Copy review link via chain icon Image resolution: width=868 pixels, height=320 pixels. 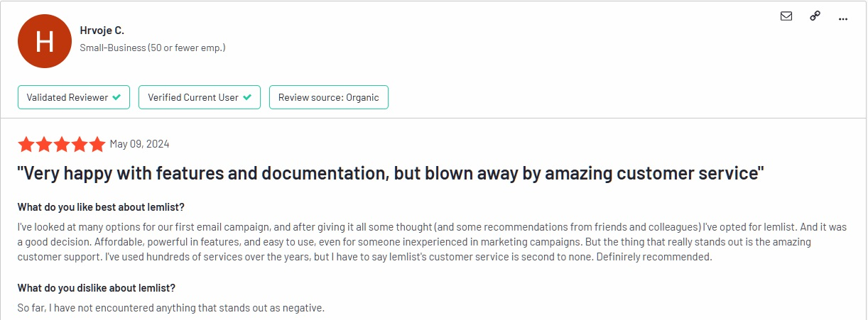(815, 17)
